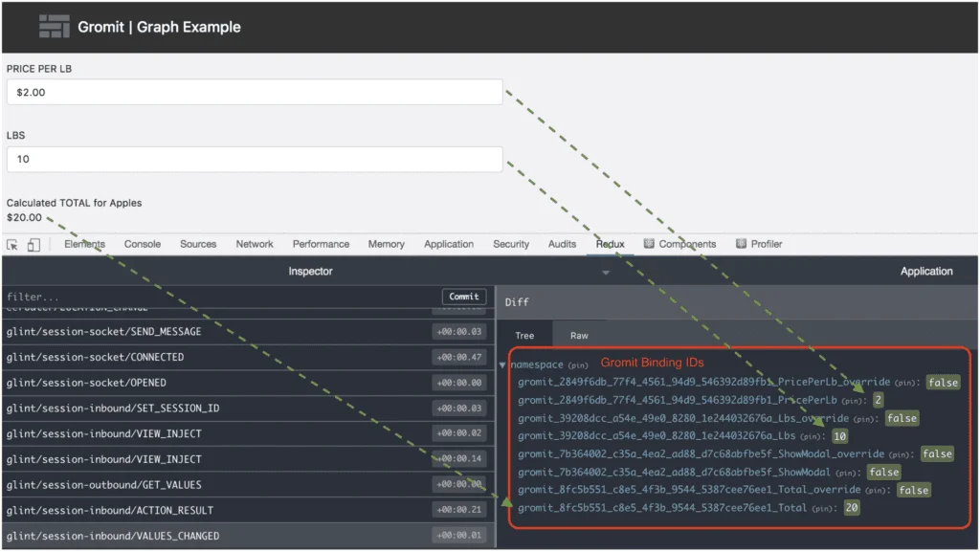Screen dimensions: 980x552
Task: Activate the inspect element cursor icon
Action: 12,245
